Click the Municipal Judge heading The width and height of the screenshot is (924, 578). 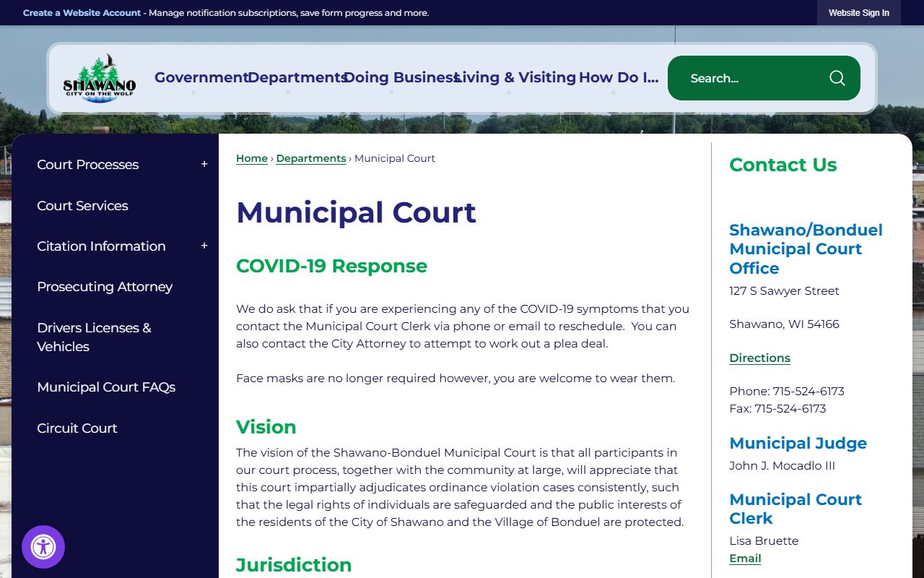[x=798, y=443]
